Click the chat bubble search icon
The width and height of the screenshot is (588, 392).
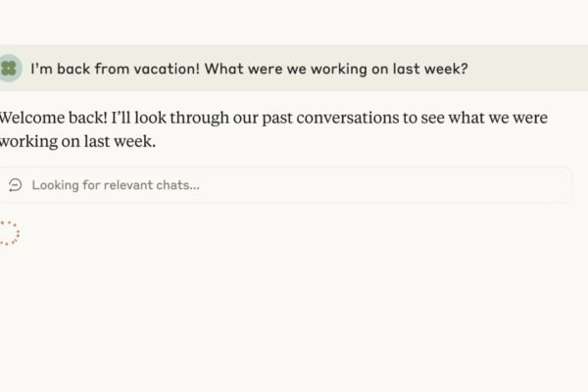[x=15, y=185]
